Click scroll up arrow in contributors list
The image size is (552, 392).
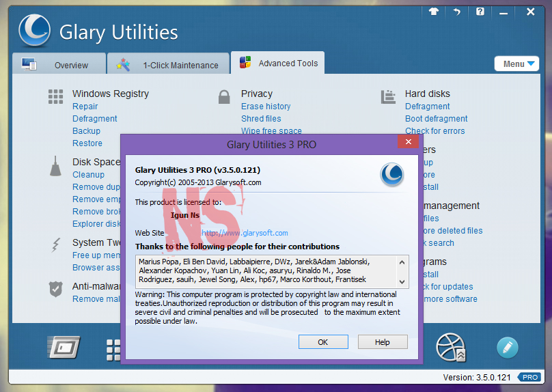point(402,262)
